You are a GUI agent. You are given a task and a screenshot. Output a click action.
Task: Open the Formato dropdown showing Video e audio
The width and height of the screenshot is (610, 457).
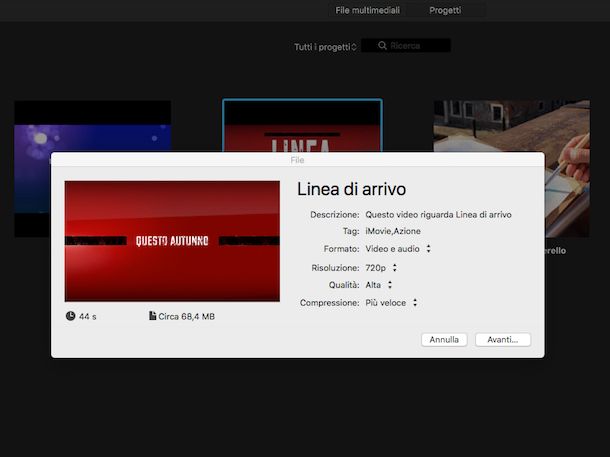(x=398, y=249)
